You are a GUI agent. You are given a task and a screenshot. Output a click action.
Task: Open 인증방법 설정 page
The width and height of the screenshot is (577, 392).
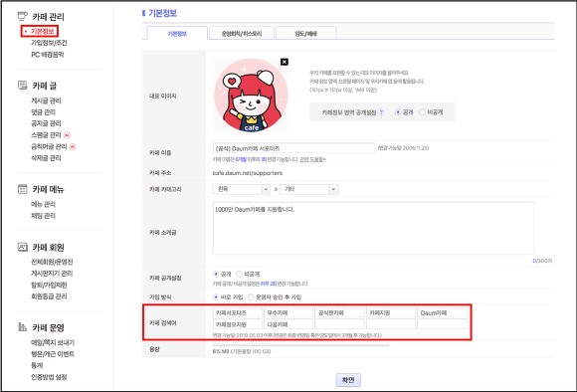coord(49,377)
